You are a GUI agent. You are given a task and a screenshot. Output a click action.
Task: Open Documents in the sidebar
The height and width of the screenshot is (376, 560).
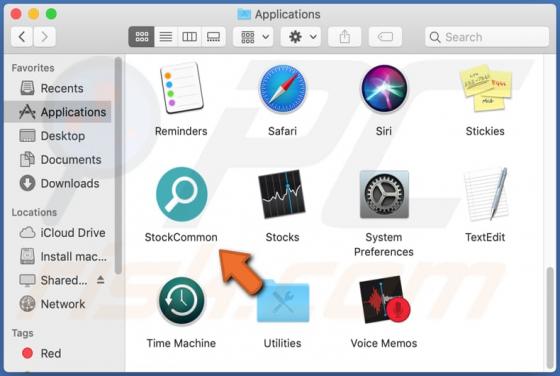(58, 160)
